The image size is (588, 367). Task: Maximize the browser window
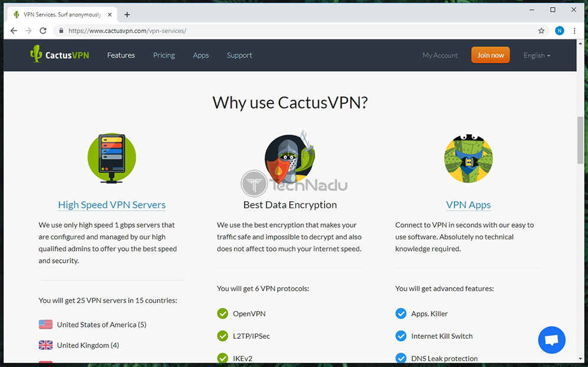coord(552,10)
